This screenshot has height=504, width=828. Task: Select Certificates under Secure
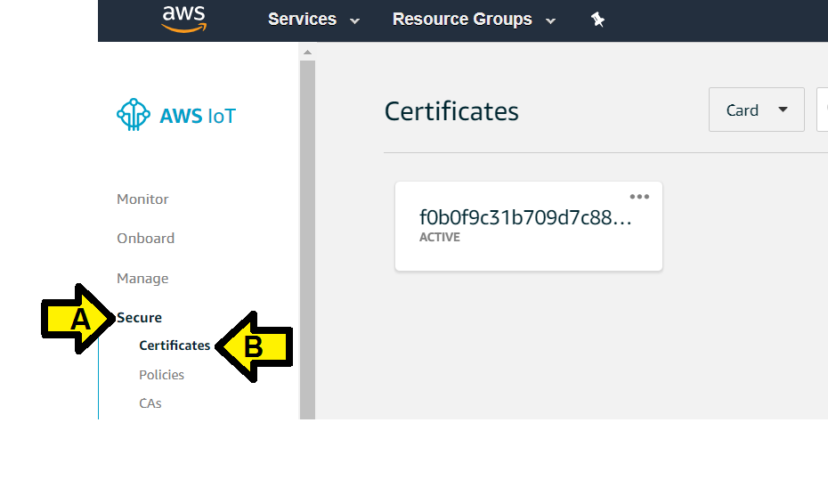click(x=175, y=345)
